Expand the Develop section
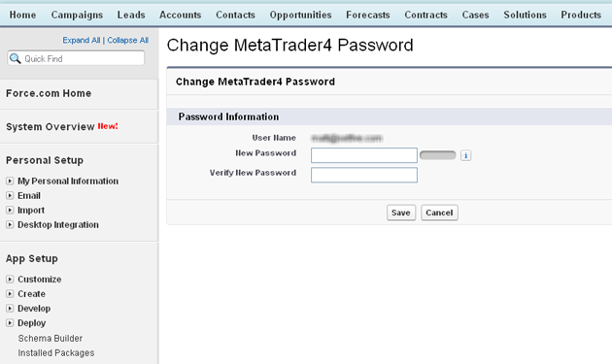Image resolution: width=612 pixels, height=364 pixels. click(10, 309)
